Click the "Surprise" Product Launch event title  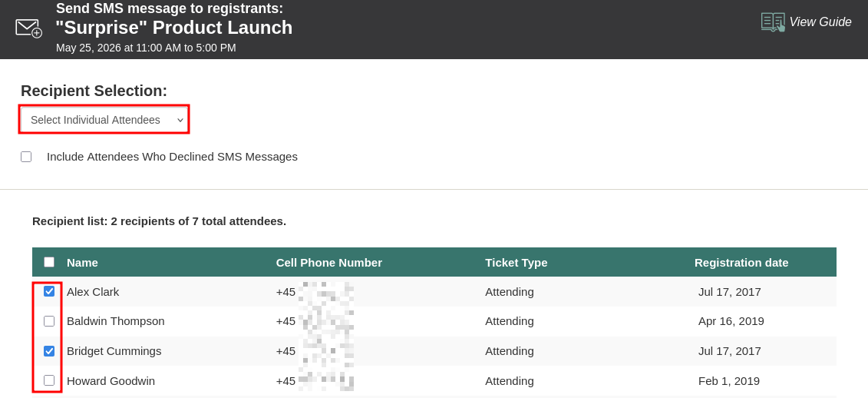(173, 28)
